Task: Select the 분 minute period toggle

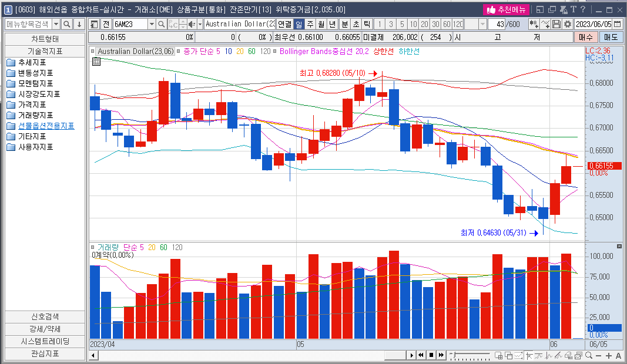Action: tap(344, 24)
